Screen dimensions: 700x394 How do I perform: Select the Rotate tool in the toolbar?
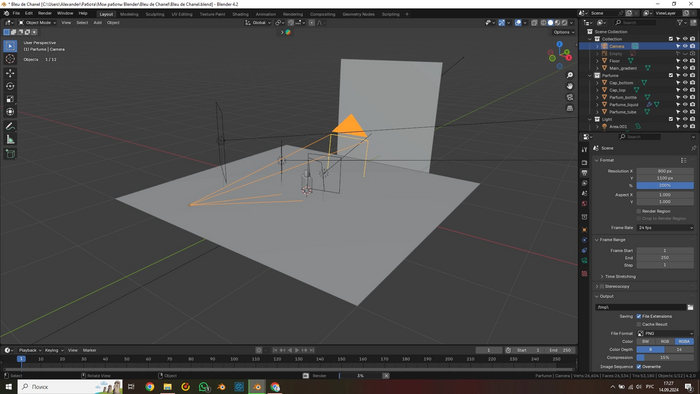pos(10,86)
